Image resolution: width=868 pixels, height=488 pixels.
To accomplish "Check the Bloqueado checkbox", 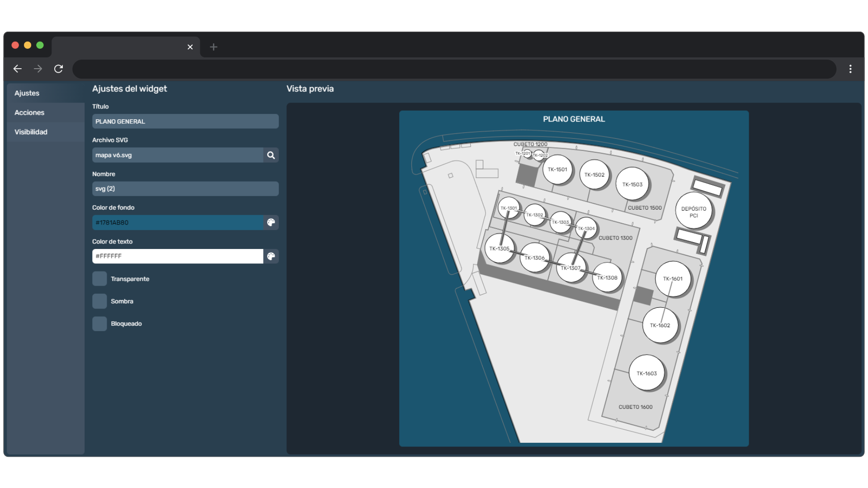I will (x=99, y=324).
